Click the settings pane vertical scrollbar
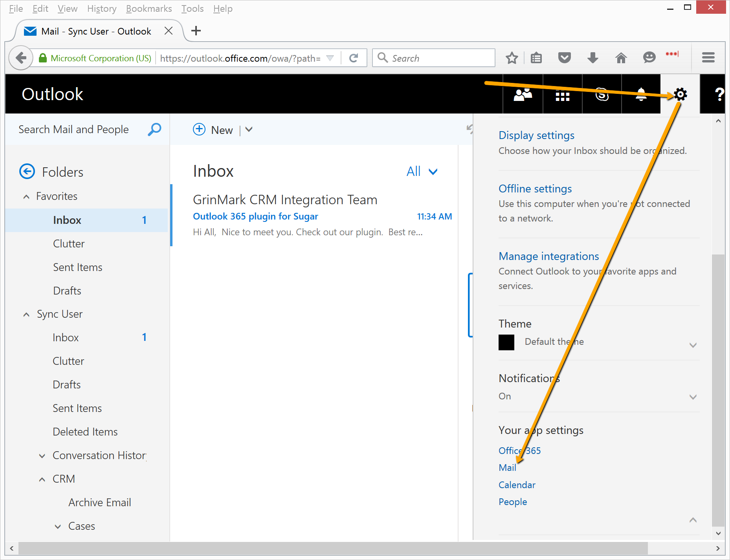 [718, 390]
